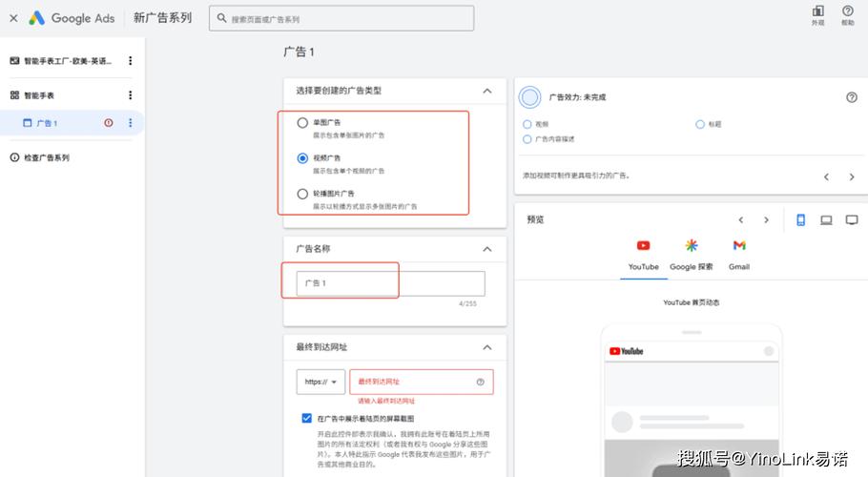Screen dimensions: 868x477
Task: Uncheck 在广告中展示着陆页的屏幕截图
Action: 307,418
